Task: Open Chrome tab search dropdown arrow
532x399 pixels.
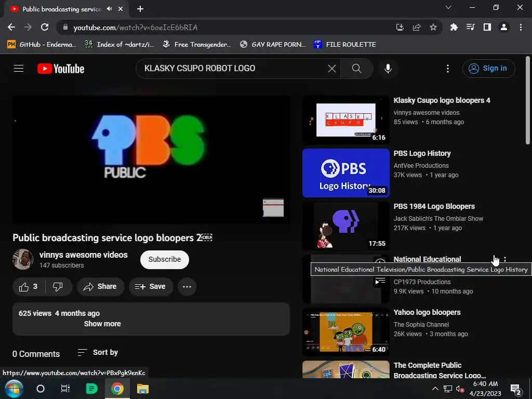Action: (x=448, y=7)
